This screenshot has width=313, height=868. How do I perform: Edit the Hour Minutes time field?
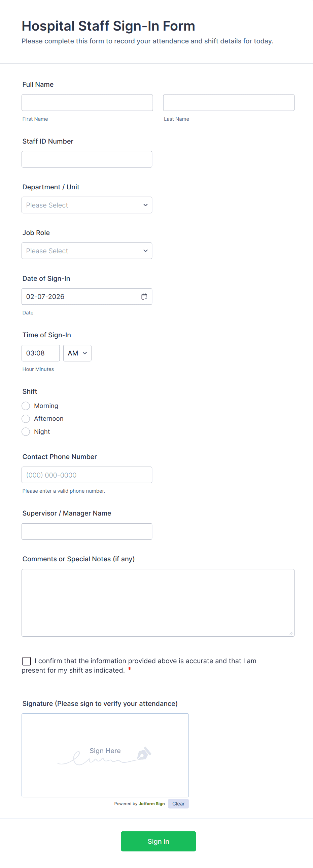tap(40, 353)
